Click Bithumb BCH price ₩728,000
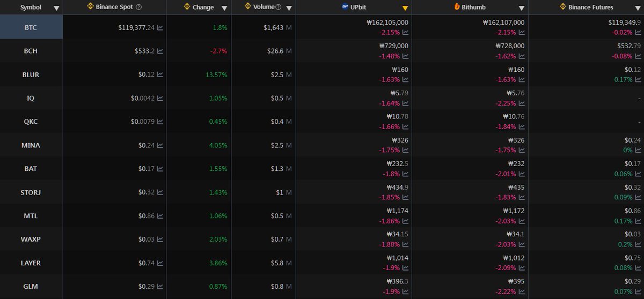Viewport: 644px width, 299px height. tap(510, 46)
